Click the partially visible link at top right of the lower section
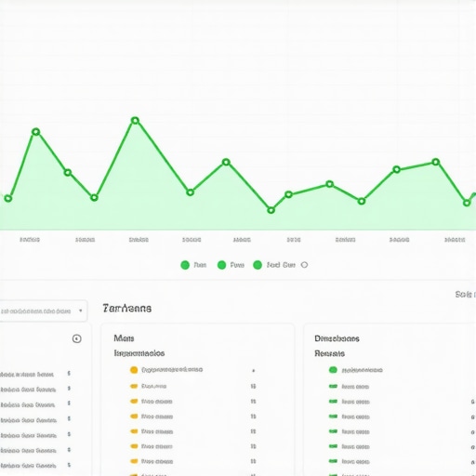The image size is (476, 476). point(466,294)
